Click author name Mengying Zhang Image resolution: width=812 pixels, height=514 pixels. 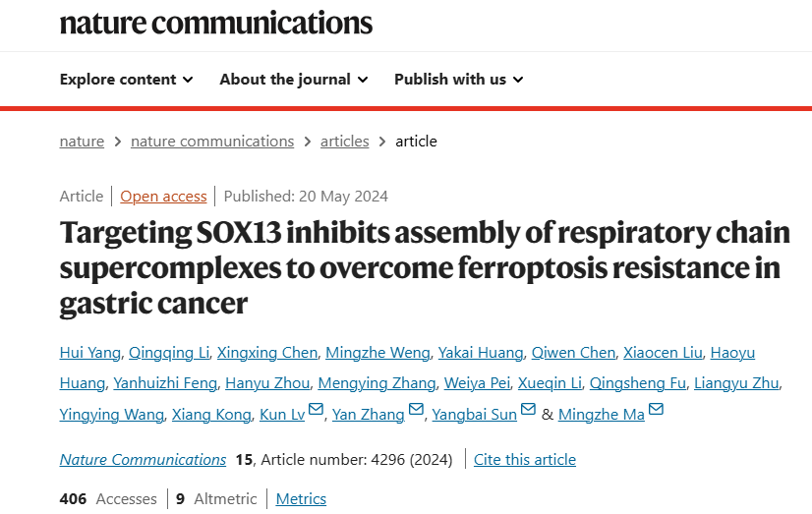coord(377,383)
